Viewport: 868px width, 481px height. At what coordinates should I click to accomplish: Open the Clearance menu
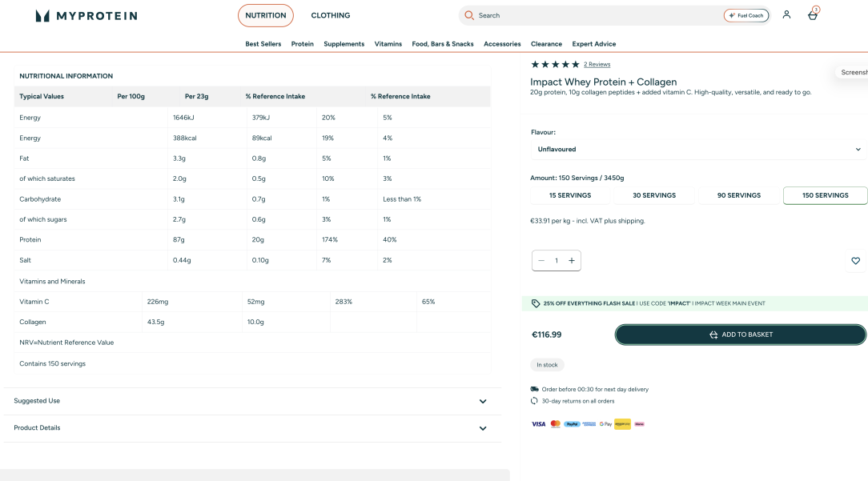coord(546,44)
